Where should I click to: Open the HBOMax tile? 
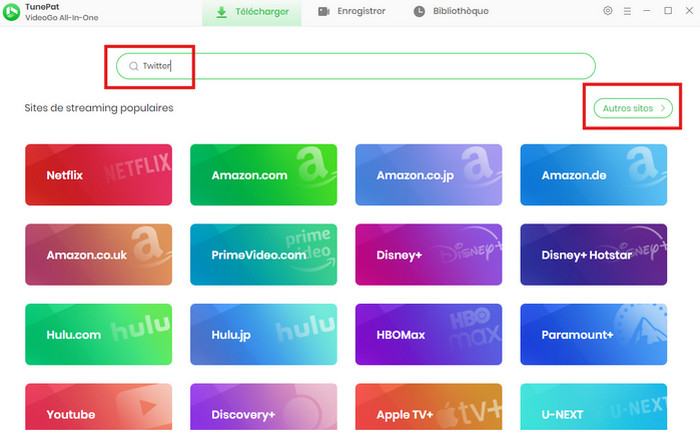click(x=429, y=334)
